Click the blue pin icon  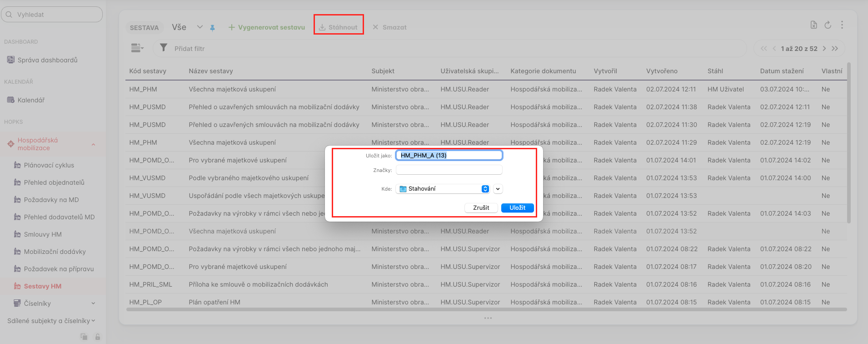click(x=212, y=28)
